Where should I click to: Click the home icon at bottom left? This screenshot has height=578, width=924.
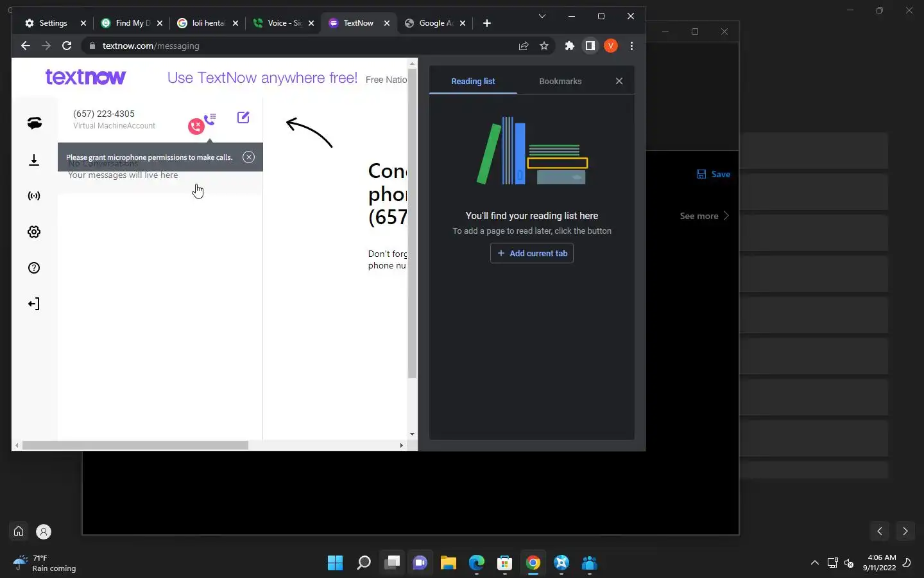pyautogui.click(x=19, y=531)
